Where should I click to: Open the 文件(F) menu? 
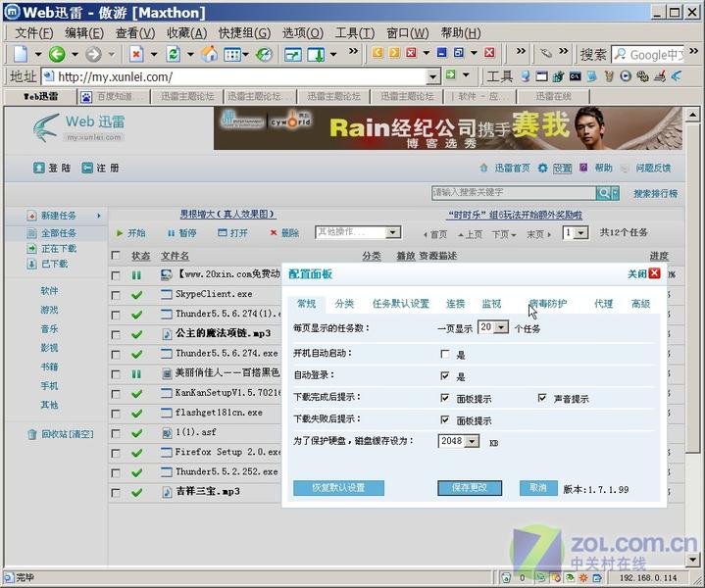point(34,32)
